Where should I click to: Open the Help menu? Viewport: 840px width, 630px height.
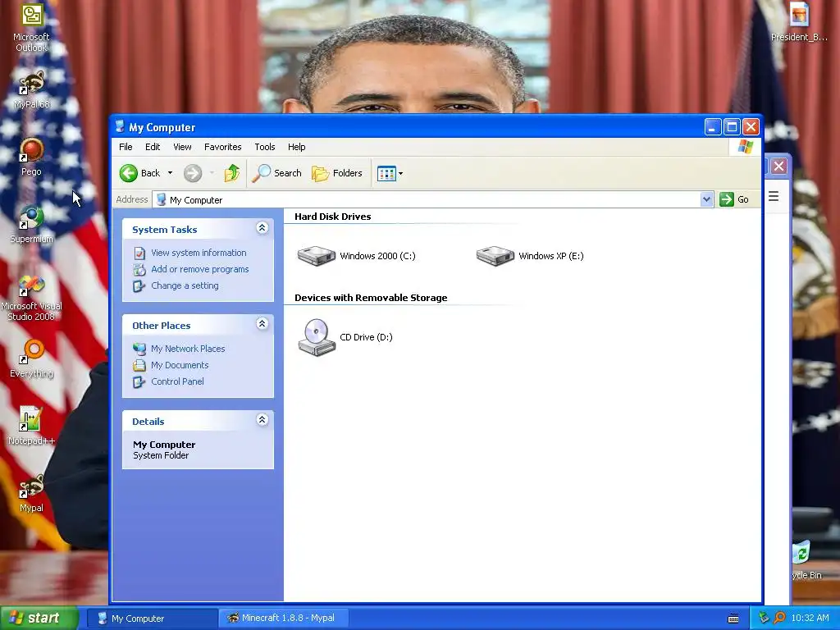click(296, 147)
